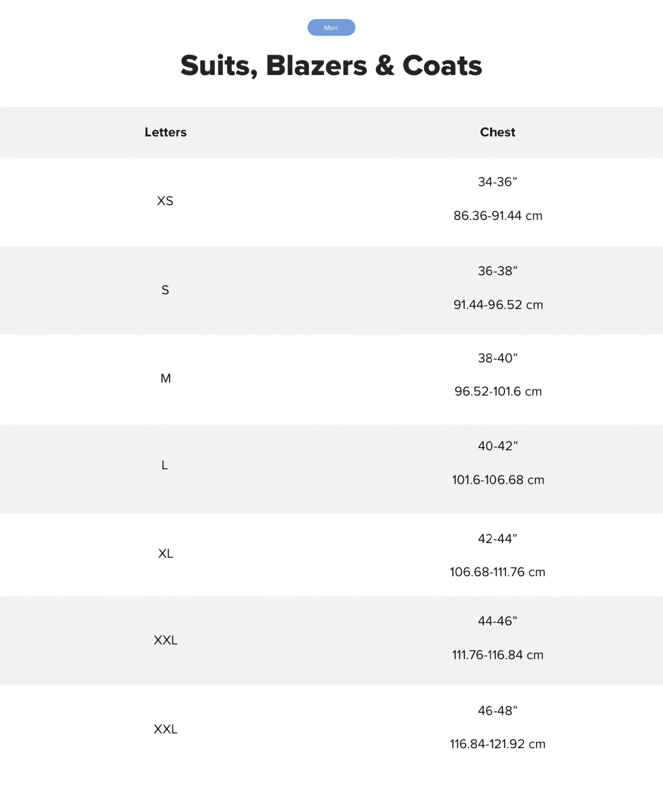Image resolution: width=663 pixels, height=812 pixels.
Task: Click the Suits, Blazers & Coats heading
Action: point(331,65)
